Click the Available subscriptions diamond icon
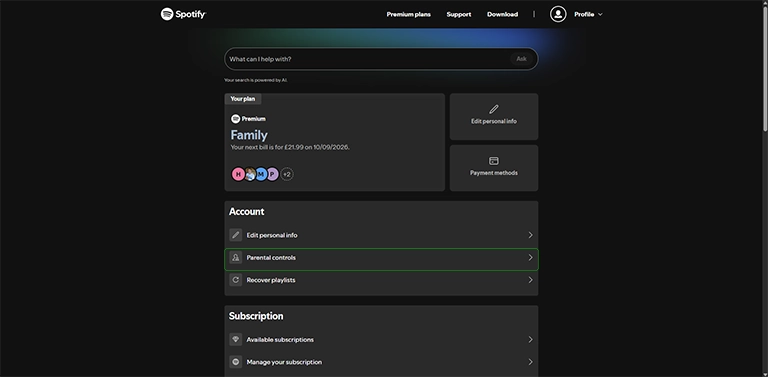This screenshot has width=768, height=377. (236, 339)
